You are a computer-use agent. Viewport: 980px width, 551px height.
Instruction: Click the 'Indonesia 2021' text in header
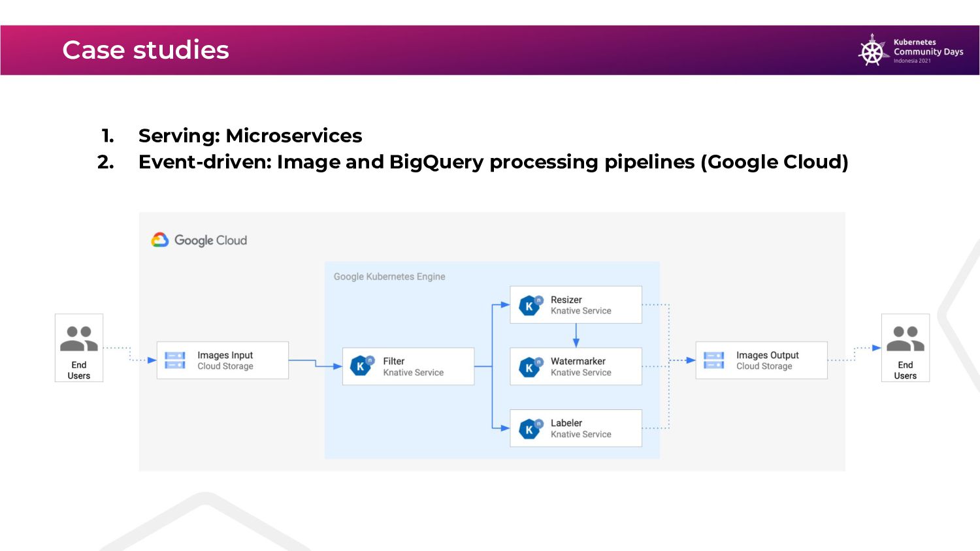(x=912, y=61)
